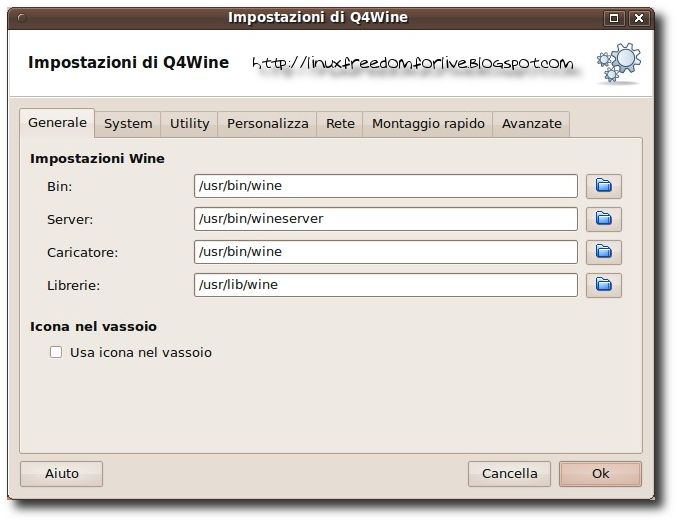Click the folder browse icon for Bin path
Screen dimensions: 678x523
point(603,186)
